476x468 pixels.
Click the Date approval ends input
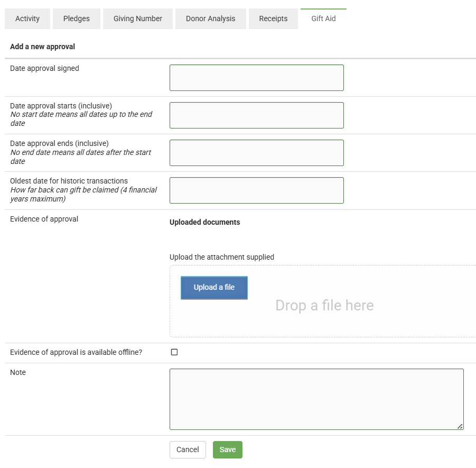coord(257,153)
